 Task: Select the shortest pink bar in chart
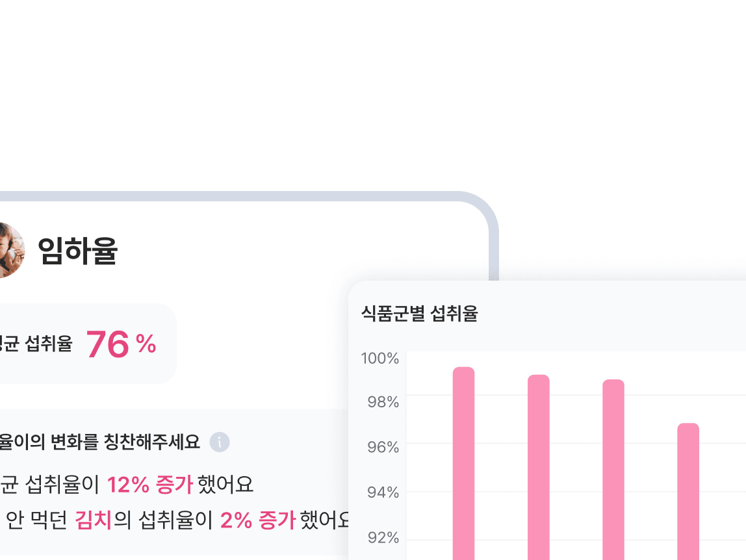click(x=688, y=492)
